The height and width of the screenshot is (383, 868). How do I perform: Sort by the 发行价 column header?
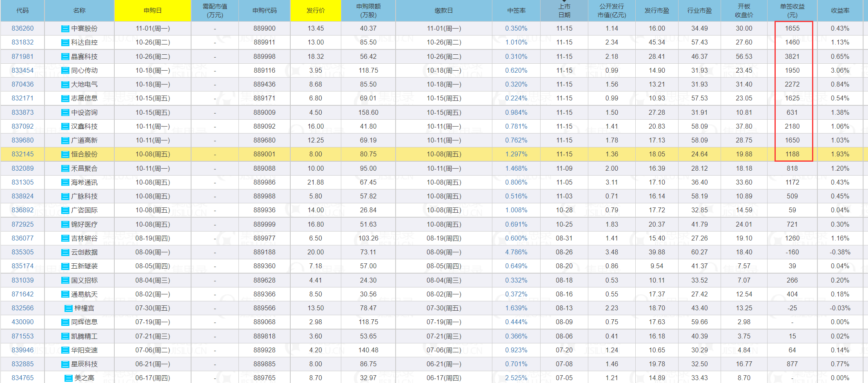coord(316,11)
